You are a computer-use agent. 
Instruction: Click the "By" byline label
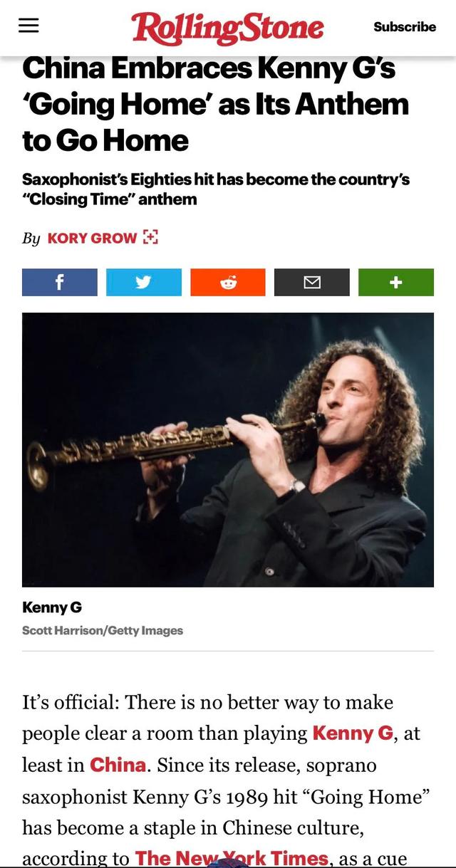click(x=31, y=238)
